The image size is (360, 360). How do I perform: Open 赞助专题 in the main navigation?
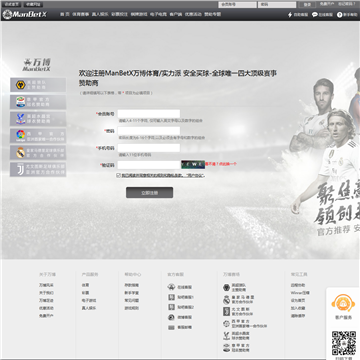pyautogui.click(x=213, y=14)
